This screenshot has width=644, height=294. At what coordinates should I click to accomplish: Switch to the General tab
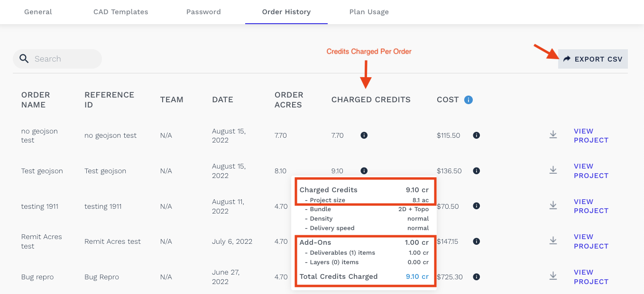pyautogui.click(x=38, y=12)
